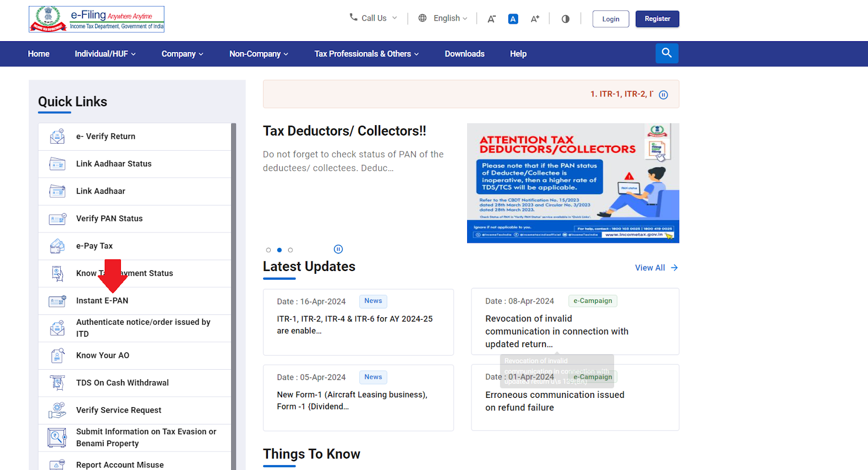Click the Register button
This screenshot has width=868, height=470.
coord(658,19)
